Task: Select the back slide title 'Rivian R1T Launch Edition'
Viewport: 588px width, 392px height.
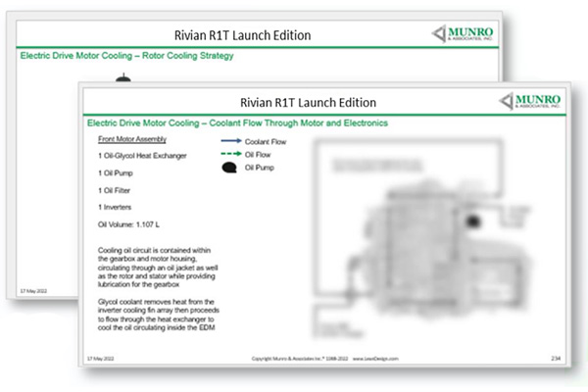Action: [242, 35]
